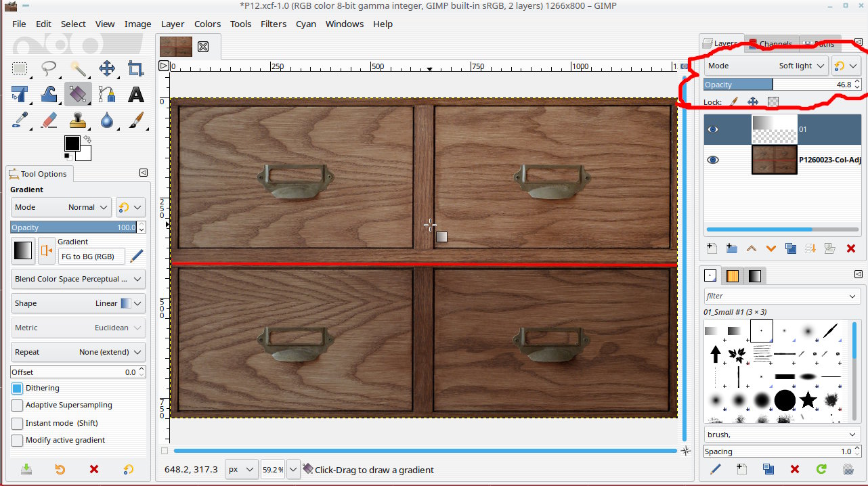The image size is (868, 486).
Task: Edit the selected brush with pencil icon
Action: [715, 468]
